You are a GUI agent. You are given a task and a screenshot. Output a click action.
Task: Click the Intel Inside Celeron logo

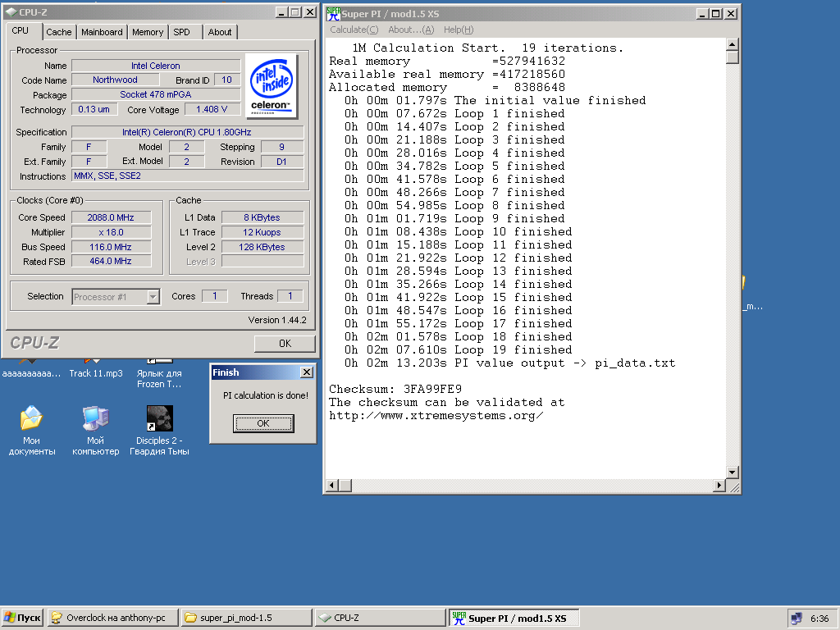pyautogui.click(x=272, y=86)
